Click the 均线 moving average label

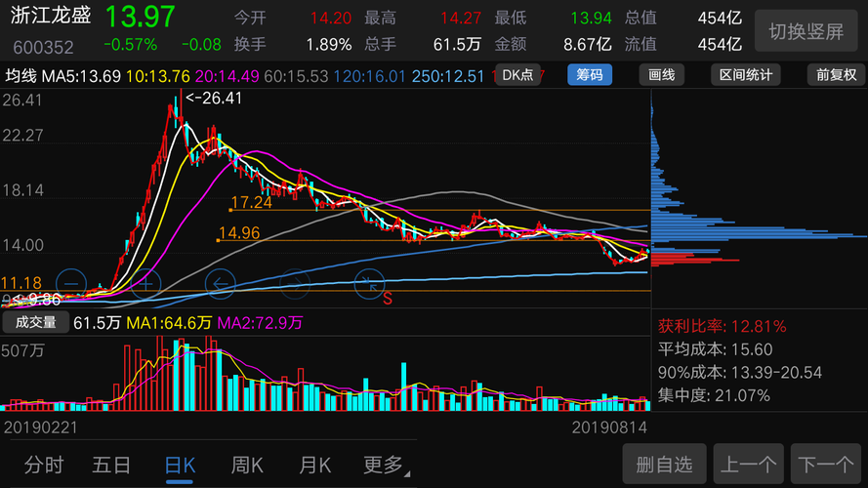coord(21,76)
